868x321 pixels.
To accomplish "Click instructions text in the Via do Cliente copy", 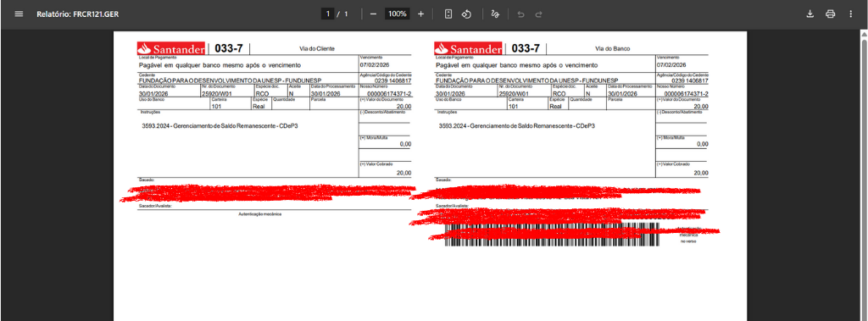I will (x=220, y=126).
